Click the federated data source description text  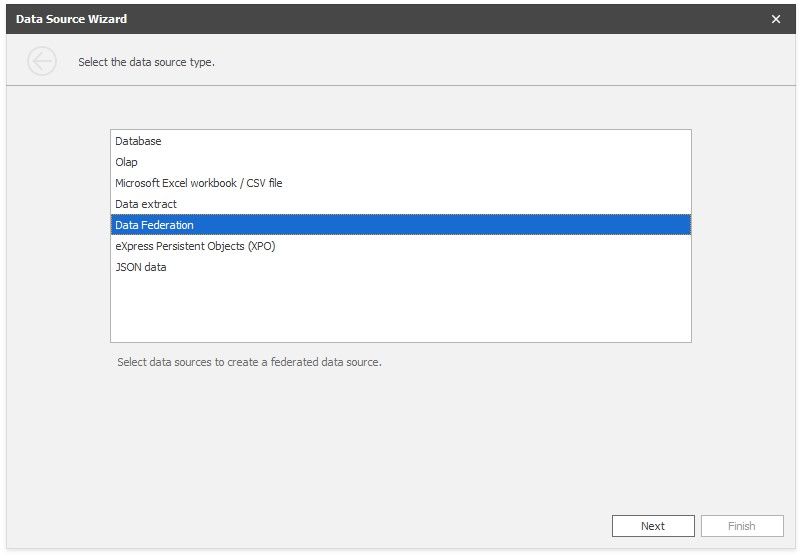point(249,362)
